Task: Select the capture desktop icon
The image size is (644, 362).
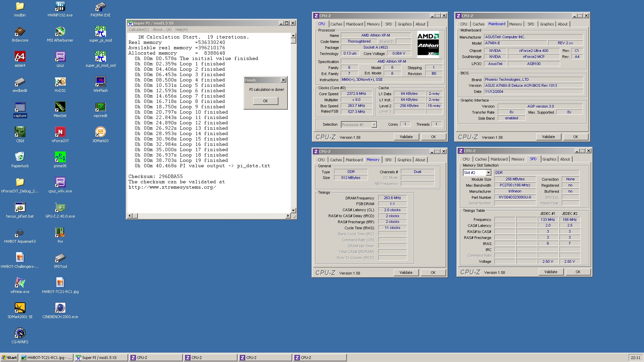Action: pyautogui.click(x=20, y=110)
